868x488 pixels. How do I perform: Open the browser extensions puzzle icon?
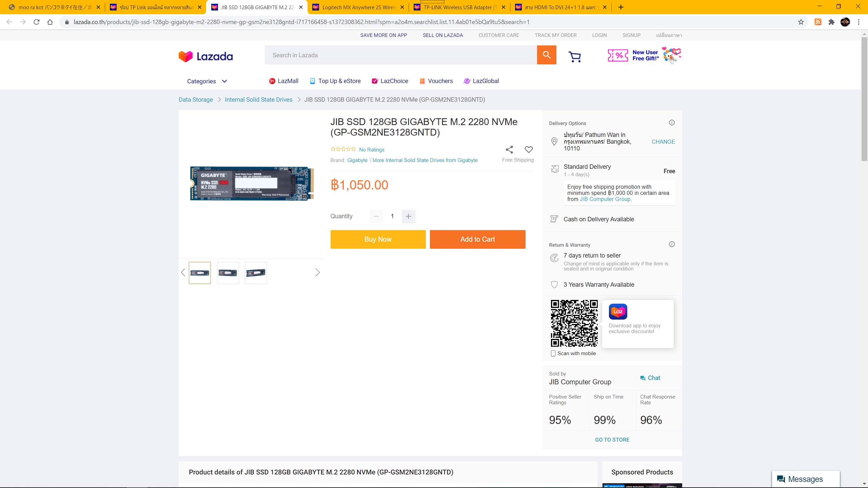pos(831,22)
